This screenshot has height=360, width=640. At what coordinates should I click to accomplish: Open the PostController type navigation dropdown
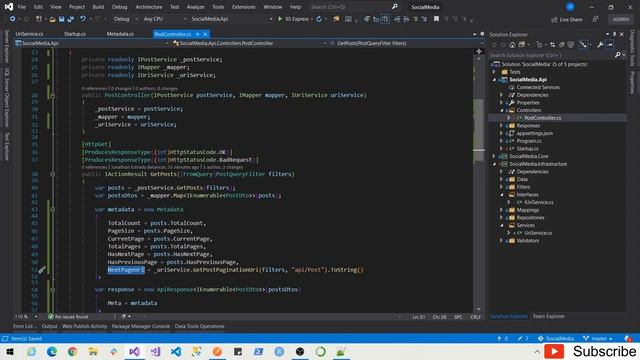[249, 43]
